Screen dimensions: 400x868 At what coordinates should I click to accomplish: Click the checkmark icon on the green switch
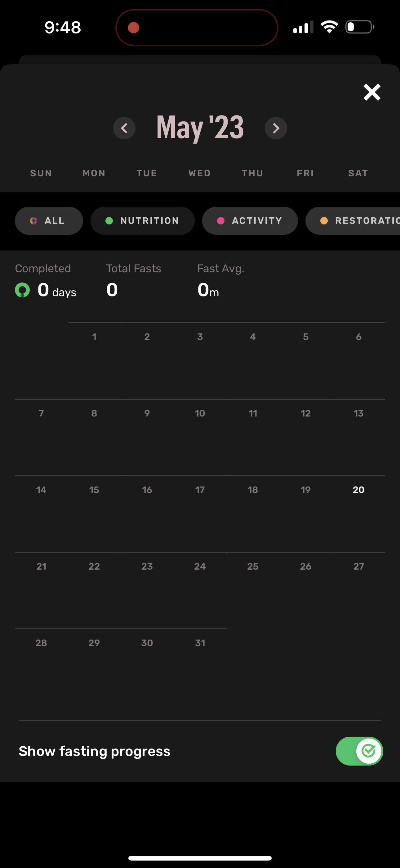369,751
